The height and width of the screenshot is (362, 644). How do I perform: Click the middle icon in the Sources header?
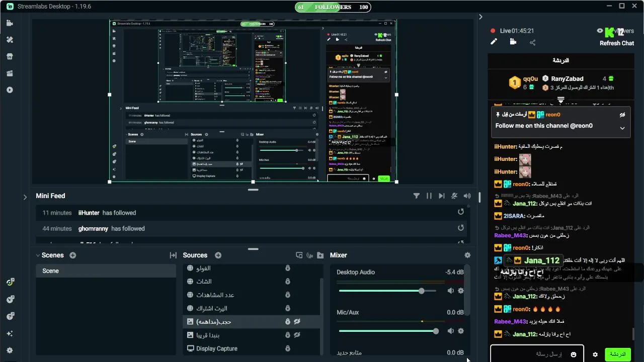pos(310,255)
